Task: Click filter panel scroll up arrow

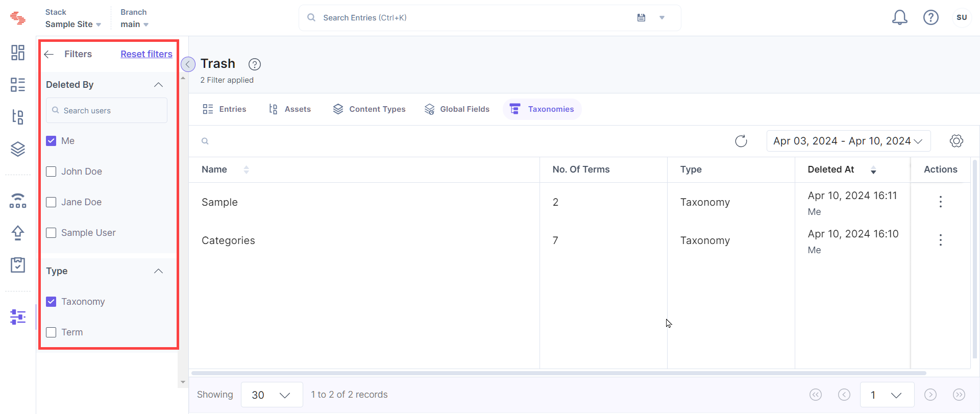Action: (183, 78)
